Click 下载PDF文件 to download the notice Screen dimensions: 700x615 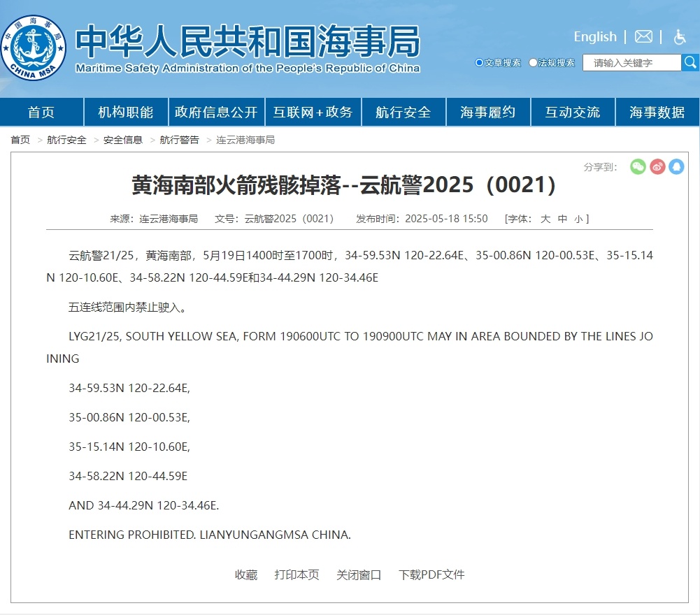(431, 574)
